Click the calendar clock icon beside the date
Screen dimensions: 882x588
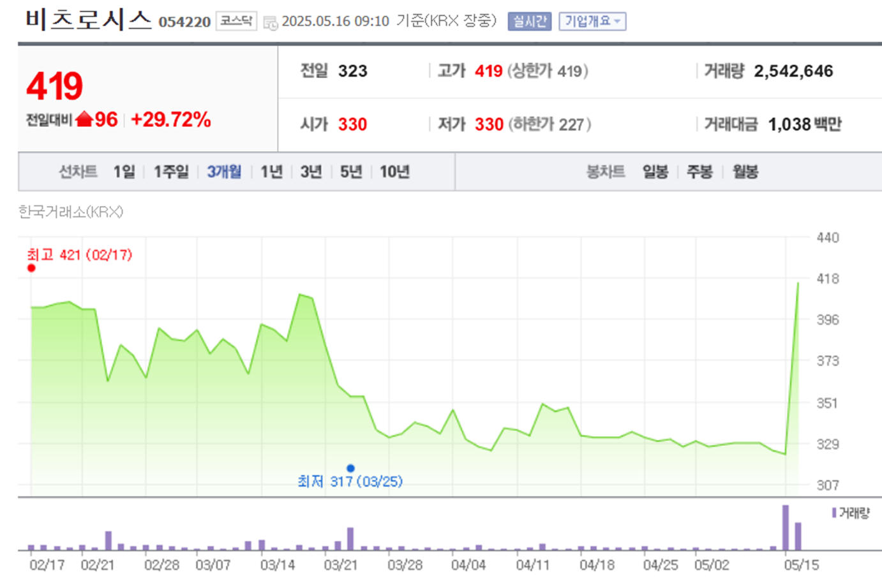(271, 23)
